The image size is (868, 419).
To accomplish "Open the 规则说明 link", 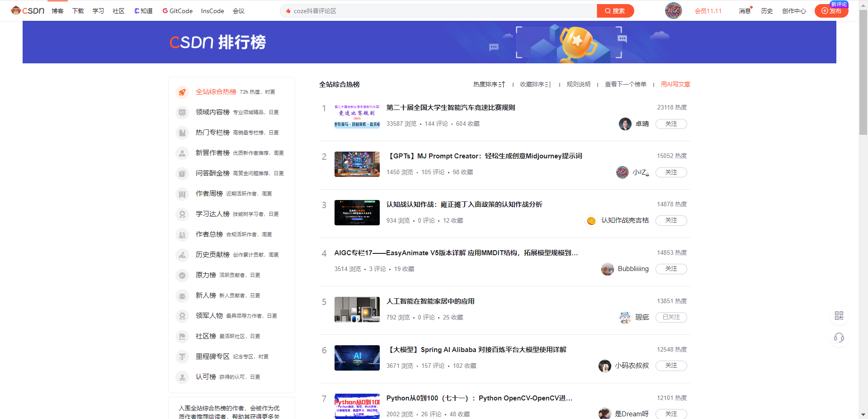I will (579, 84).
